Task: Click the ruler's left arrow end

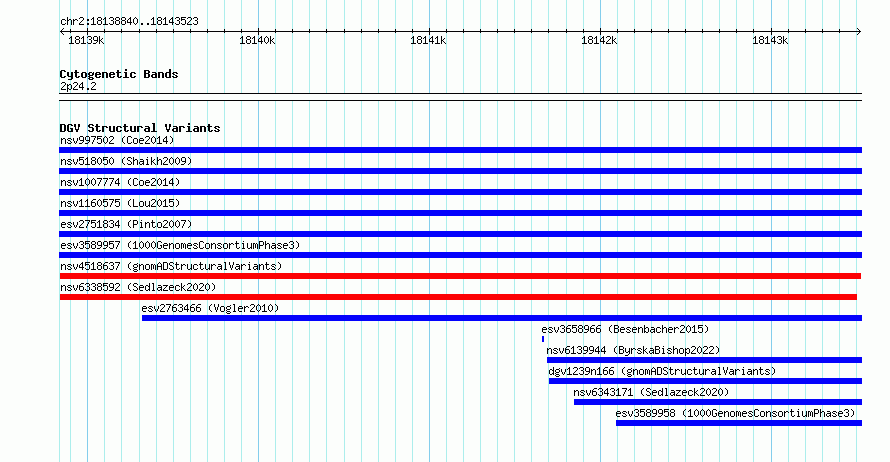Action: [x=62, y=32]
